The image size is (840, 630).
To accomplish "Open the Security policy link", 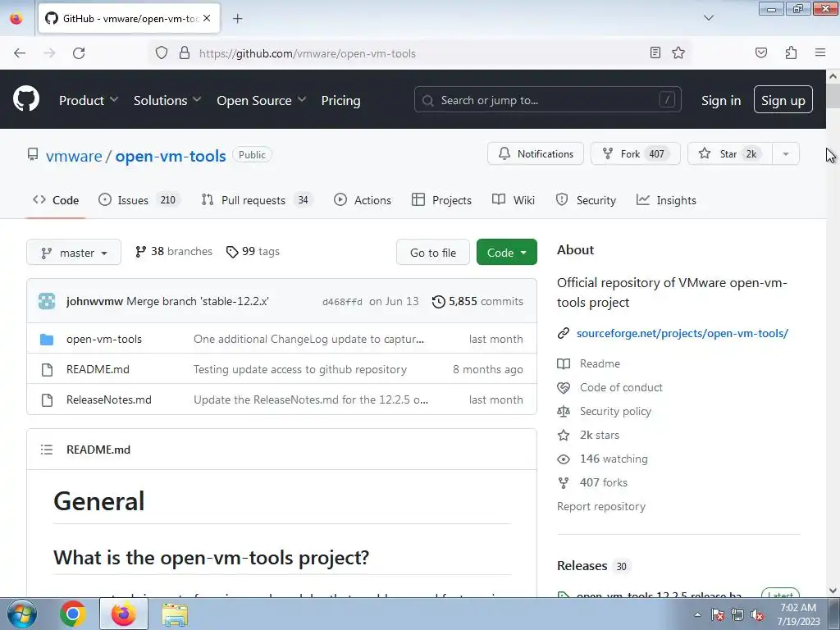I will click(615, 412).
